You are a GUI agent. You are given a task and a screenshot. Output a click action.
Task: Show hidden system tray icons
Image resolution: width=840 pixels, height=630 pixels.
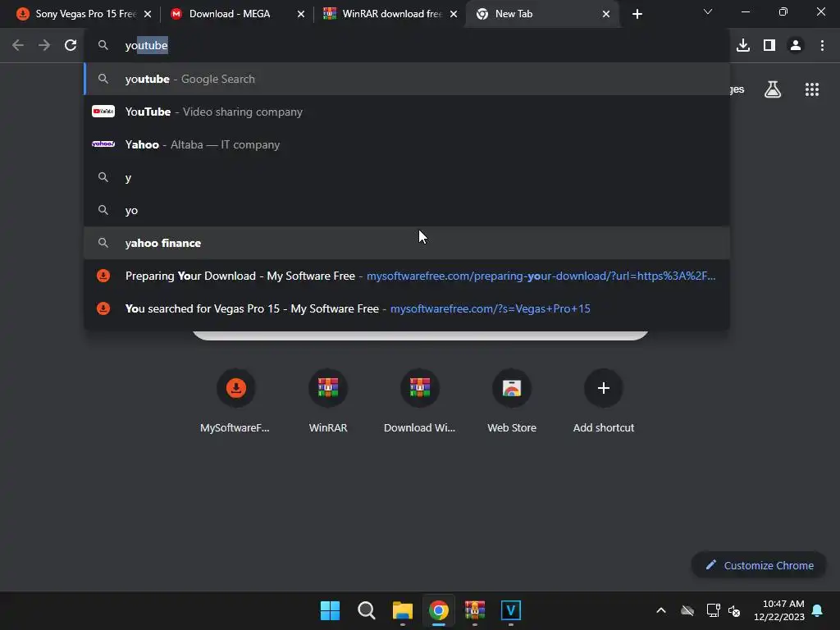[661, 610]
